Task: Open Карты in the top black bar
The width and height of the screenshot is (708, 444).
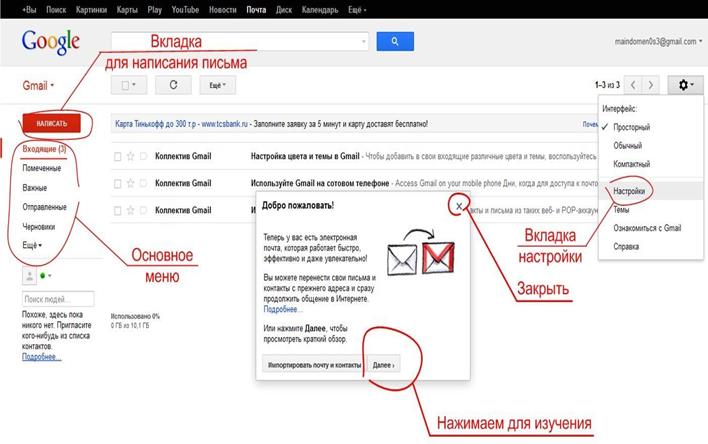Action: (127, 9)
